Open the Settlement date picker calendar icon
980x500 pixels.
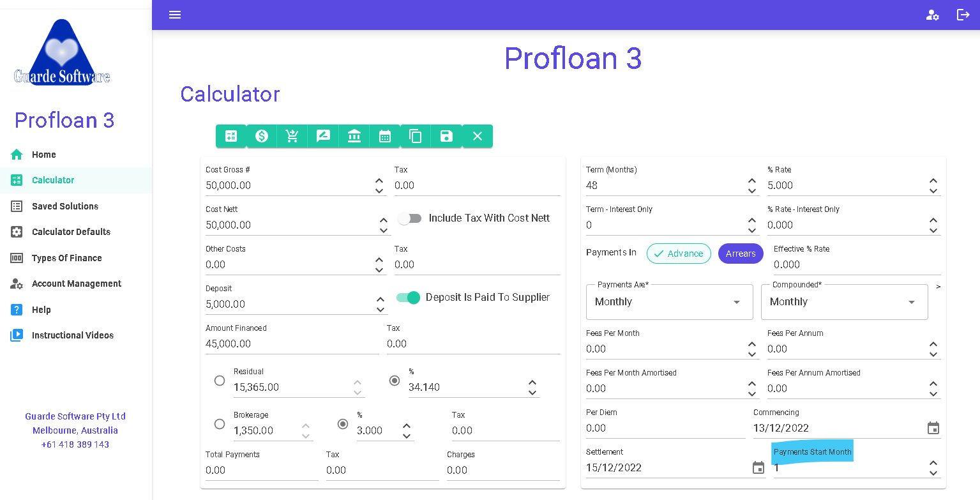coord(758,468)
